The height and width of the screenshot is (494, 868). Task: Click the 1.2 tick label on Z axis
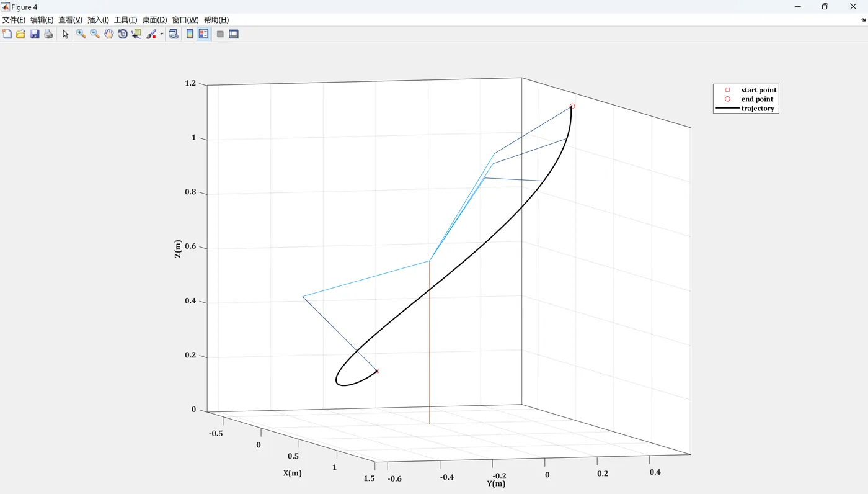click(x=190, y=83)
